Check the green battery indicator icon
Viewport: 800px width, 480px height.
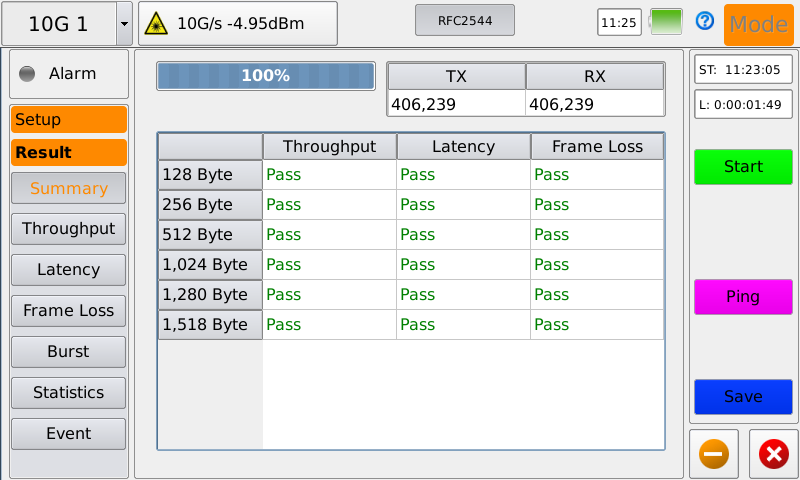point(666,21)
